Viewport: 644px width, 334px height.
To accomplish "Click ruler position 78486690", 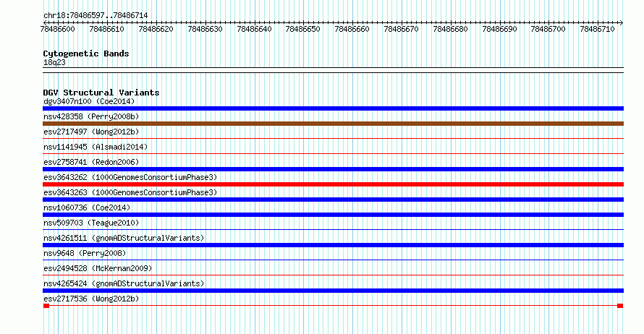I will click(500, 29).
